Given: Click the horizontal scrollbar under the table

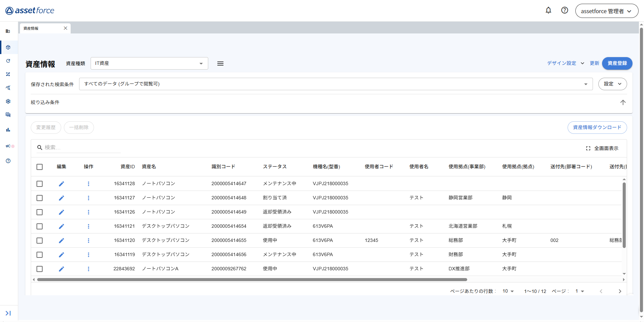Looking at the screenshot, I should (x=252, y=280).
